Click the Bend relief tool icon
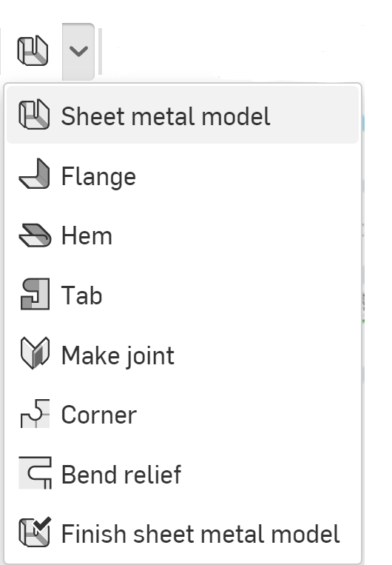 click(35, 472)
